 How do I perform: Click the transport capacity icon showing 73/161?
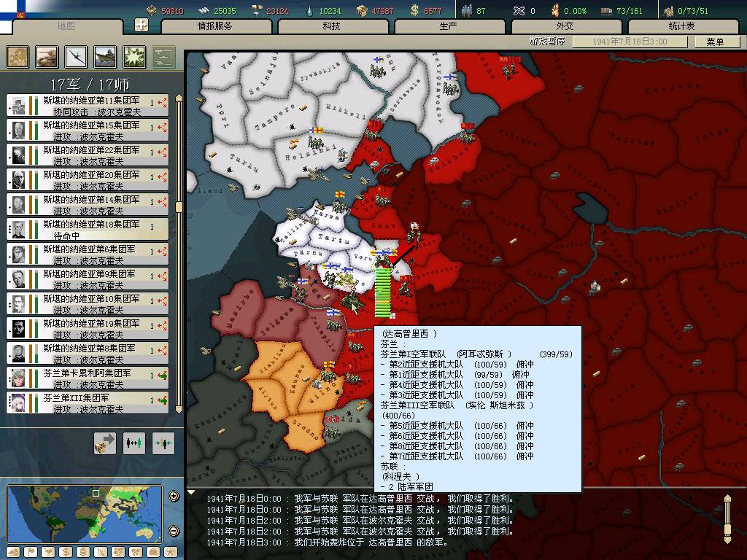(x=606, y=10)
